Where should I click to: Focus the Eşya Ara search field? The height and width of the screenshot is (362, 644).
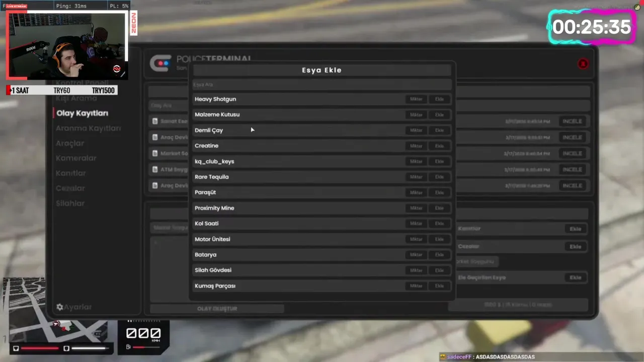point(322,84)
